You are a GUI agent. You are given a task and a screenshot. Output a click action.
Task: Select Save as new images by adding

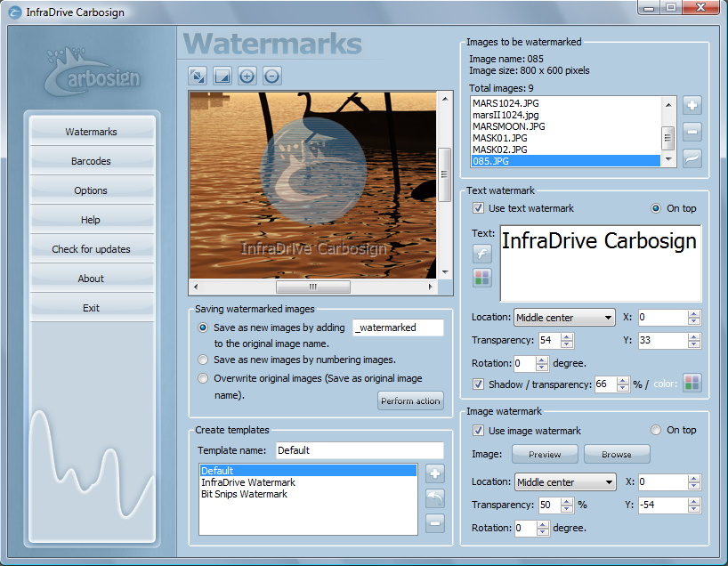203,327
